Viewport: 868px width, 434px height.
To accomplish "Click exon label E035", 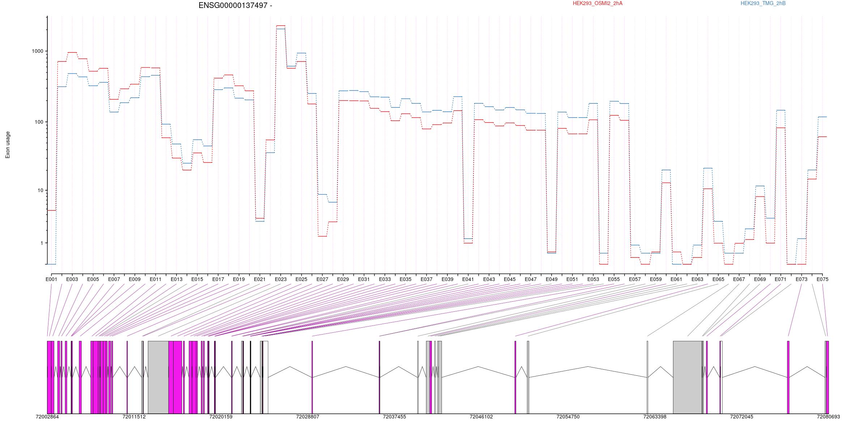I will coord(405,279).
